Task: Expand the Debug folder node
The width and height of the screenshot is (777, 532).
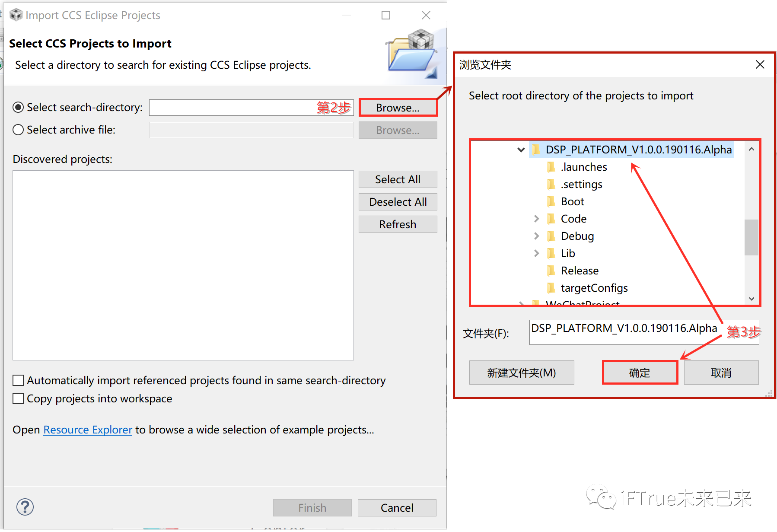Action: (x=536, y=236)
